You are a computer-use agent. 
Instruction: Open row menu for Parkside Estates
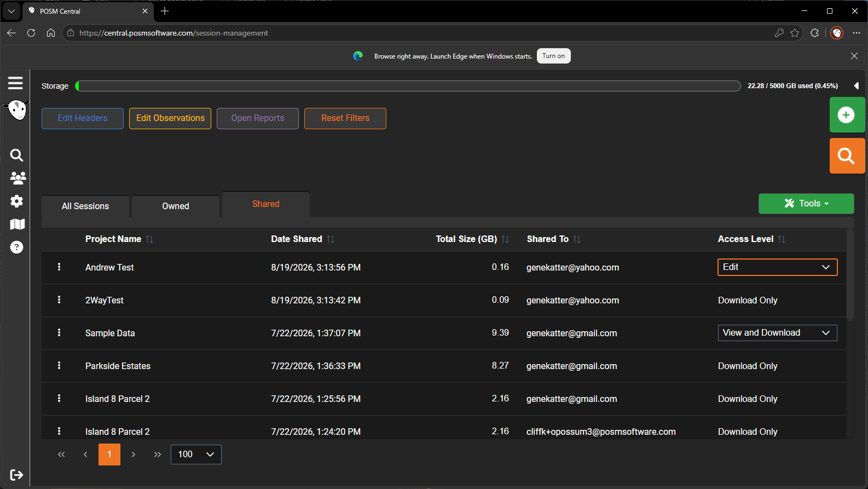click(59, 366)
